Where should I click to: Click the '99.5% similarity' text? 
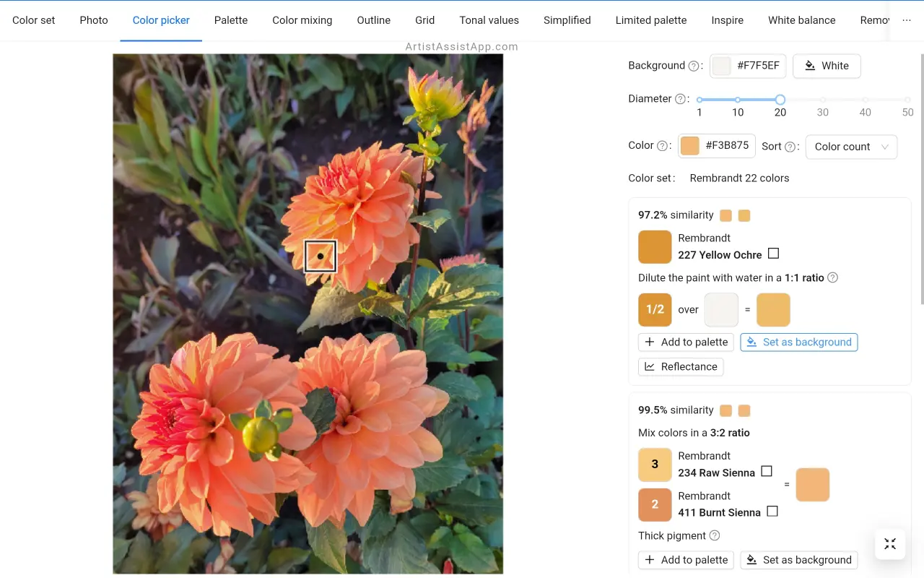click(x=676, y=410)
